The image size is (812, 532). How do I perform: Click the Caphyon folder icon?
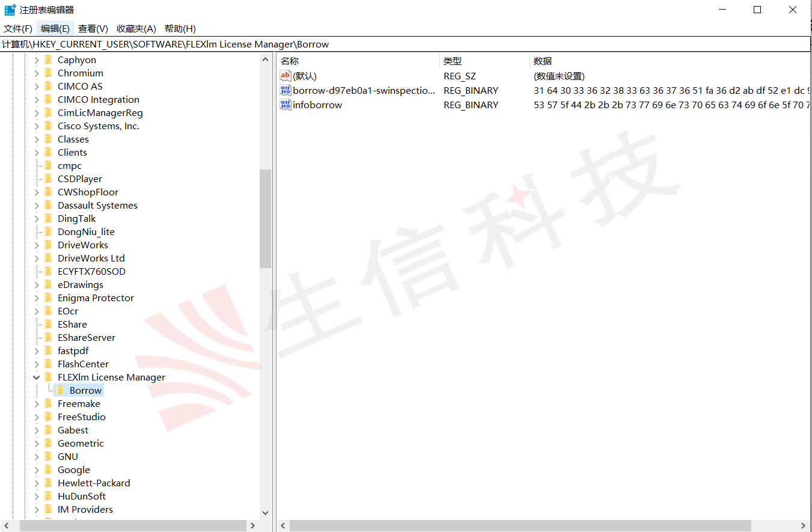tap(49, 60)
